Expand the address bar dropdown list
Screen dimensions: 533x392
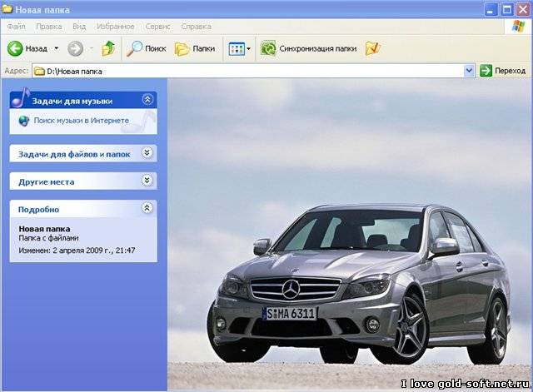click(x=469, y=71)
